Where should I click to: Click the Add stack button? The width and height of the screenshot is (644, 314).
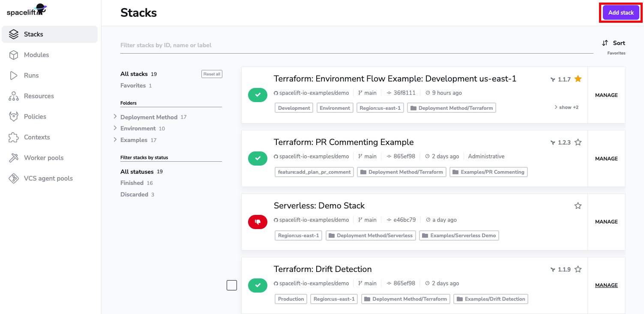click(x=621, y=12)
